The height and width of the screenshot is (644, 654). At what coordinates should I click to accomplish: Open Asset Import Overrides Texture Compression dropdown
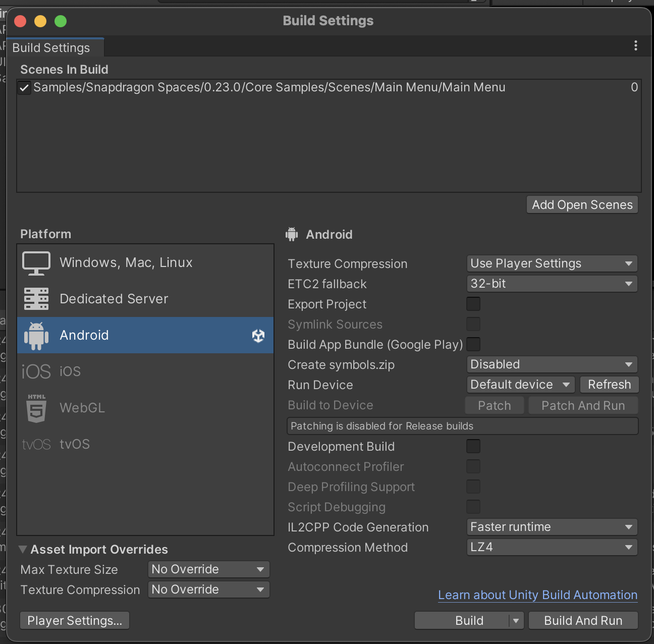[209, 589]
